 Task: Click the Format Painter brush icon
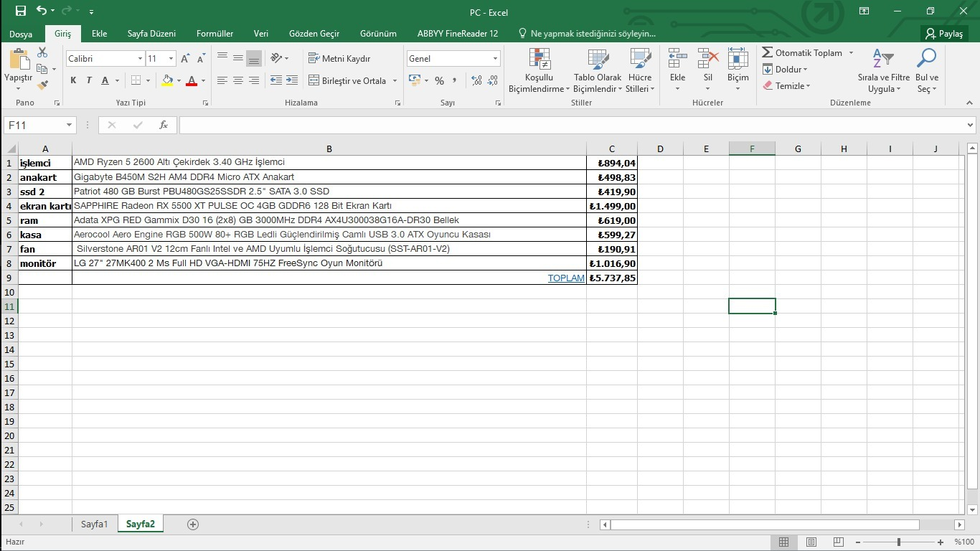coord(42,85)
